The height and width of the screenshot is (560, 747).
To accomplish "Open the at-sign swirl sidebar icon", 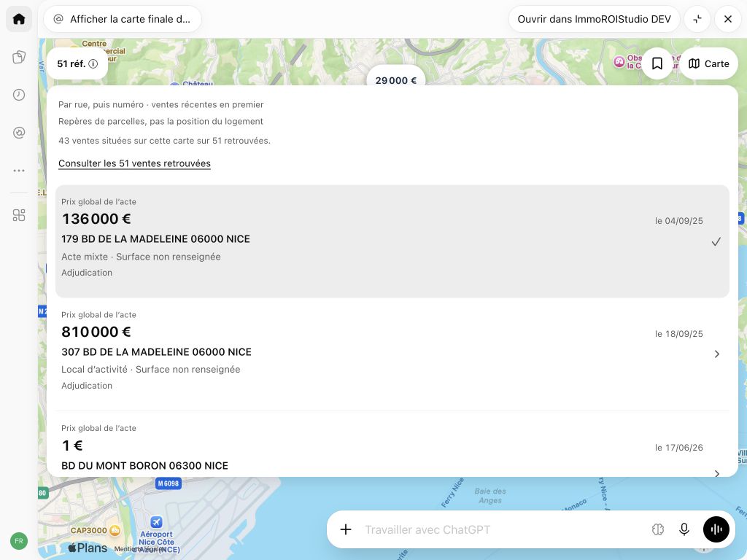I will point(19,133).
